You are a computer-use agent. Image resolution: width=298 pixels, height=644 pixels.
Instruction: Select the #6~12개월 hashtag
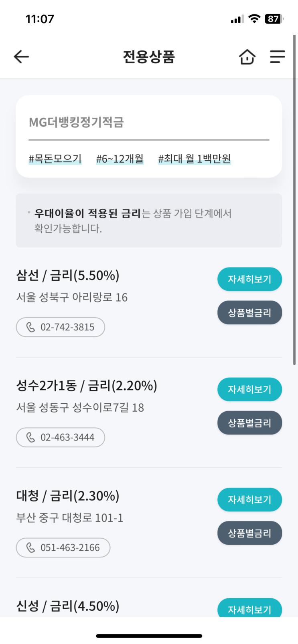tap(120, 159)
